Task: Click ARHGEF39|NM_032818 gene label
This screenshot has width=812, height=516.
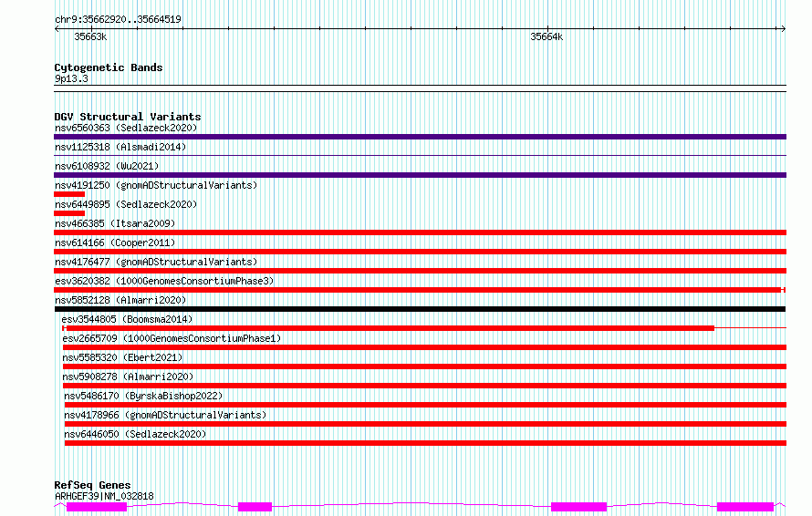Action: (x=104, y=496)
